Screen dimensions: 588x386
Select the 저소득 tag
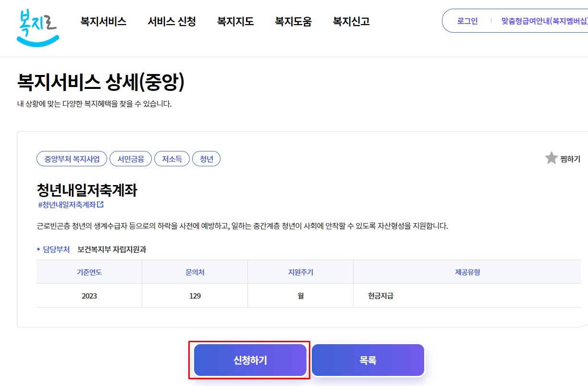point(172,159)
